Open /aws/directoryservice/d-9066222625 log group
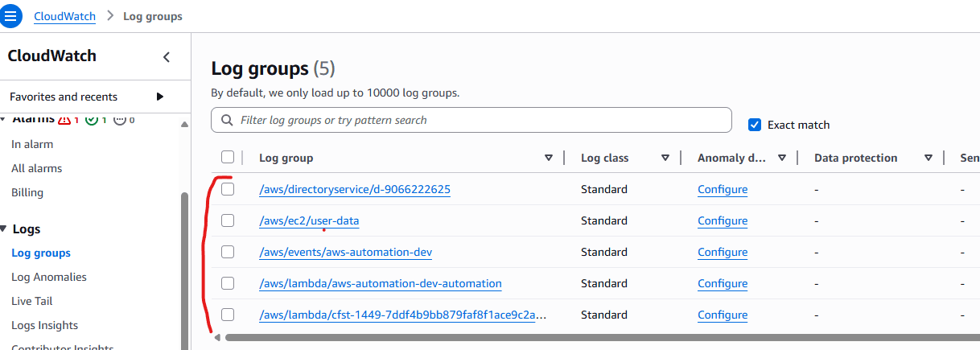This screenshot has height=350, width=980. (355, 190)
